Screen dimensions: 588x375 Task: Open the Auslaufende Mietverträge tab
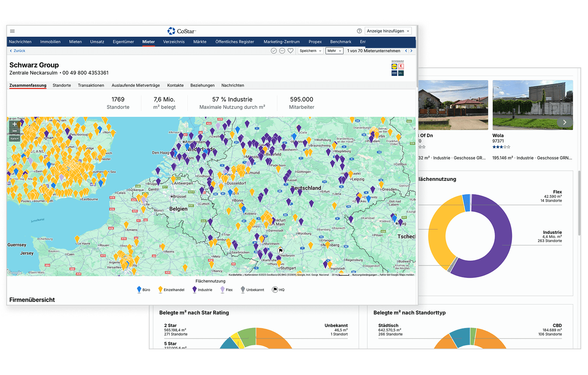pos(136,85)
